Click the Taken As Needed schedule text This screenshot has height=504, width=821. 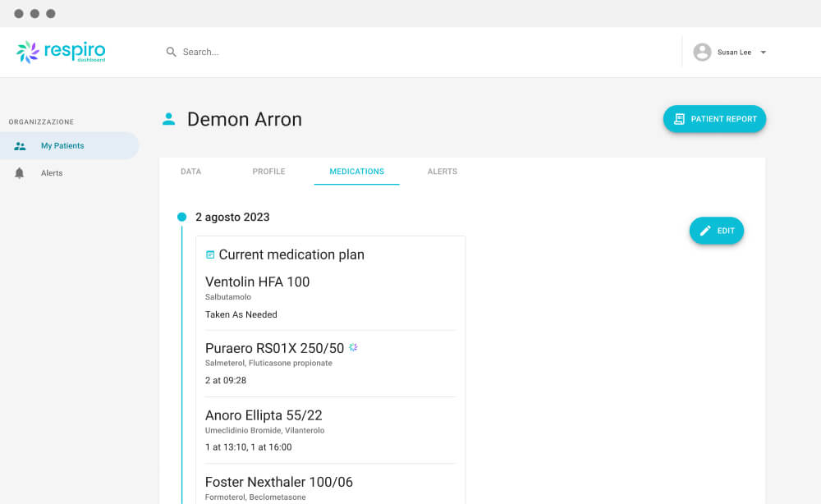(x=241, y=314)
